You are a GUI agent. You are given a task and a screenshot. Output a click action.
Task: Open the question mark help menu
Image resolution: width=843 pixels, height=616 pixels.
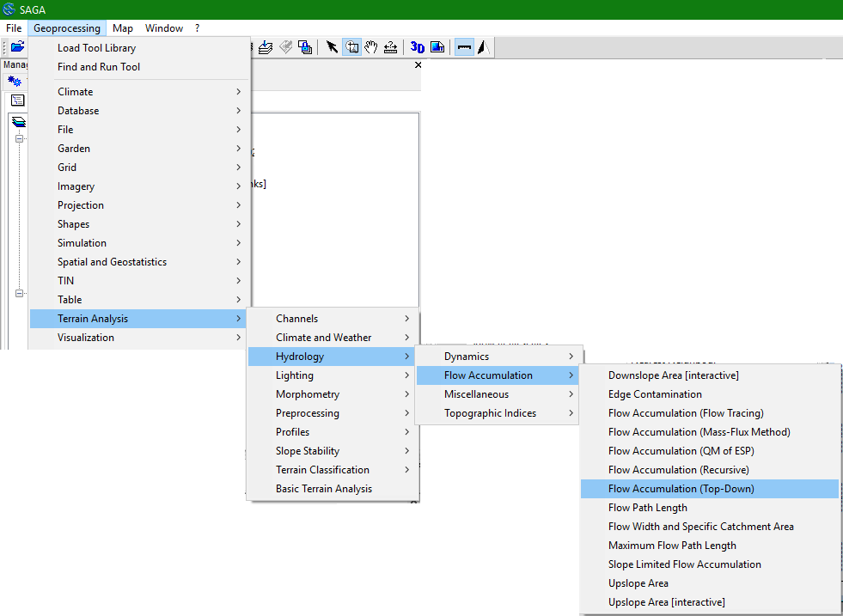[198, 28]
